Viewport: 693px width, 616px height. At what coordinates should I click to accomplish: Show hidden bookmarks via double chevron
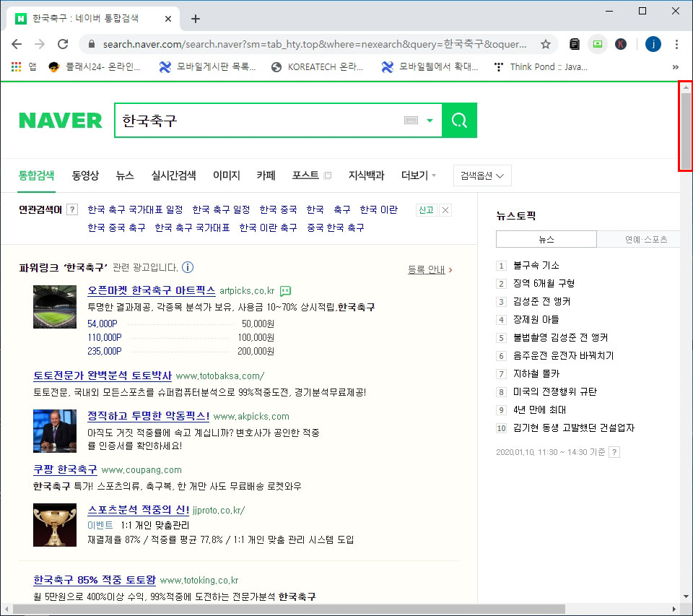point(676,66)
